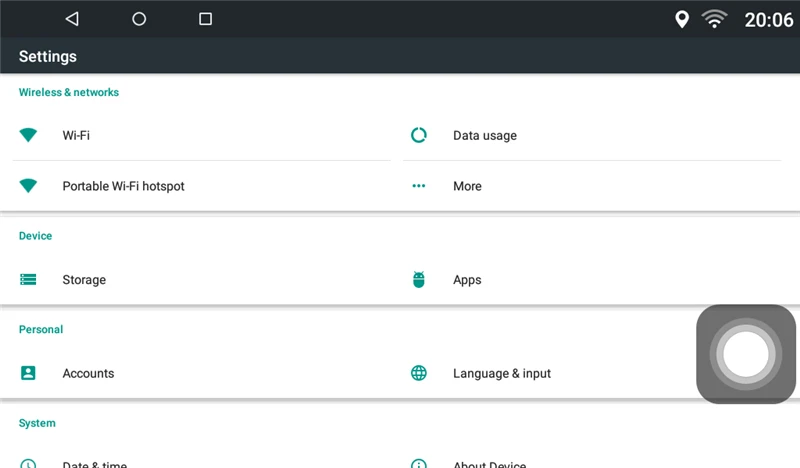Viewport: 800px width, 468px height.
Task: Tap the Android robot Apps icon
Action: pyautogui.click(x=419, y=279)
